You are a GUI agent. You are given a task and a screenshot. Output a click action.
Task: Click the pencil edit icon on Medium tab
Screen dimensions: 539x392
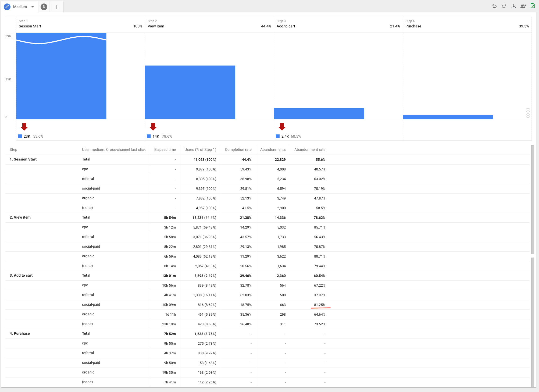(x=7, y=7)
